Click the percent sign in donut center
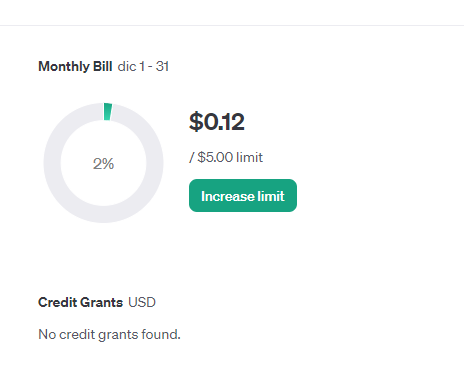 point(109,164)
